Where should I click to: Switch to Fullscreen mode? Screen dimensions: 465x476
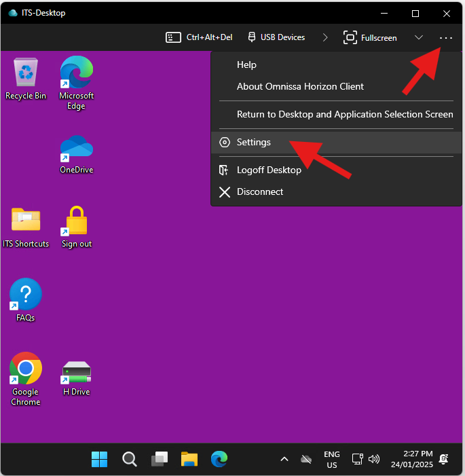pos(370,37)
